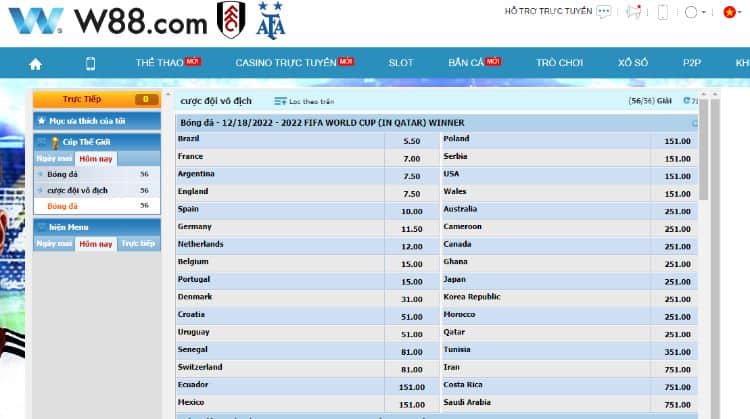The image size is (750, 419).
Task: Click the odds list vertical scrollbar thumb
Action: tap(703, 149)
